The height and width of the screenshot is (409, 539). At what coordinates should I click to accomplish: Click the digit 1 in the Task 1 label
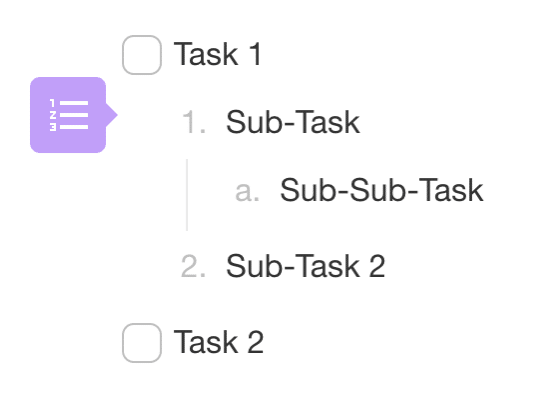(x=256, y=54)
